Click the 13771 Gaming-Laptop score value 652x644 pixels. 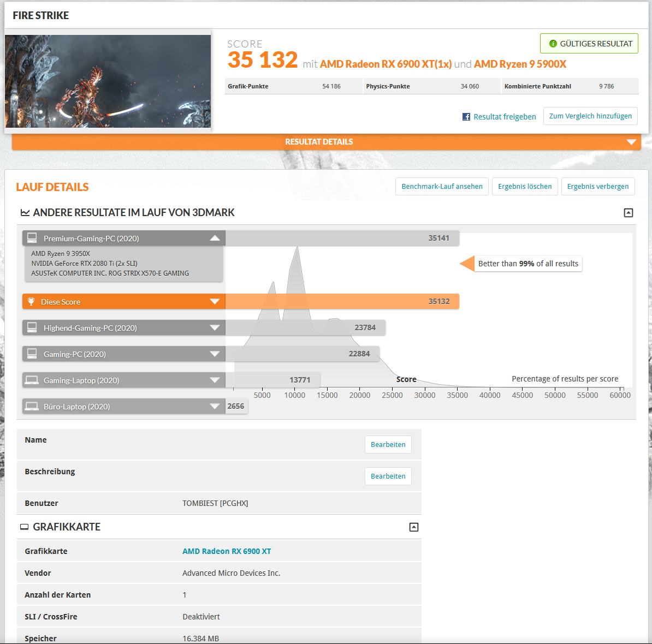300,380
